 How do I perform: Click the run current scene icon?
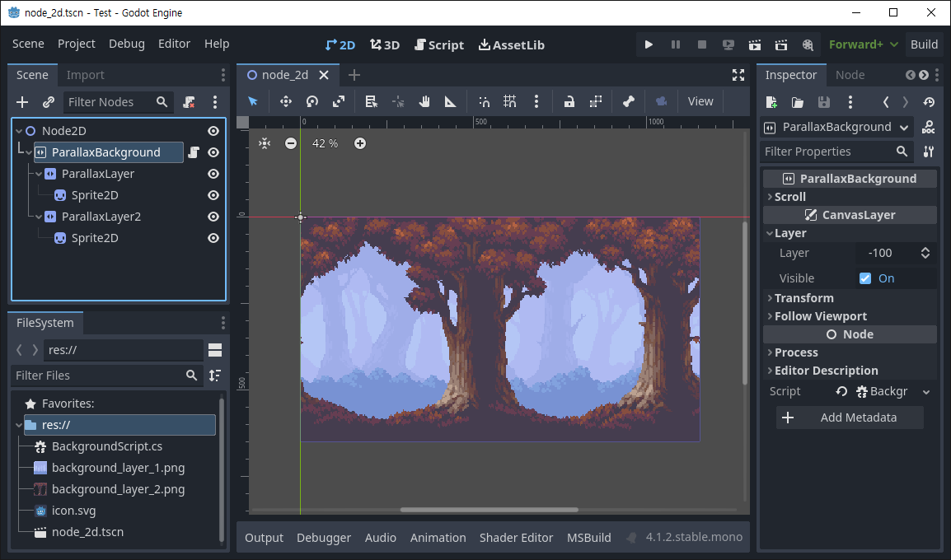[755, 44]
